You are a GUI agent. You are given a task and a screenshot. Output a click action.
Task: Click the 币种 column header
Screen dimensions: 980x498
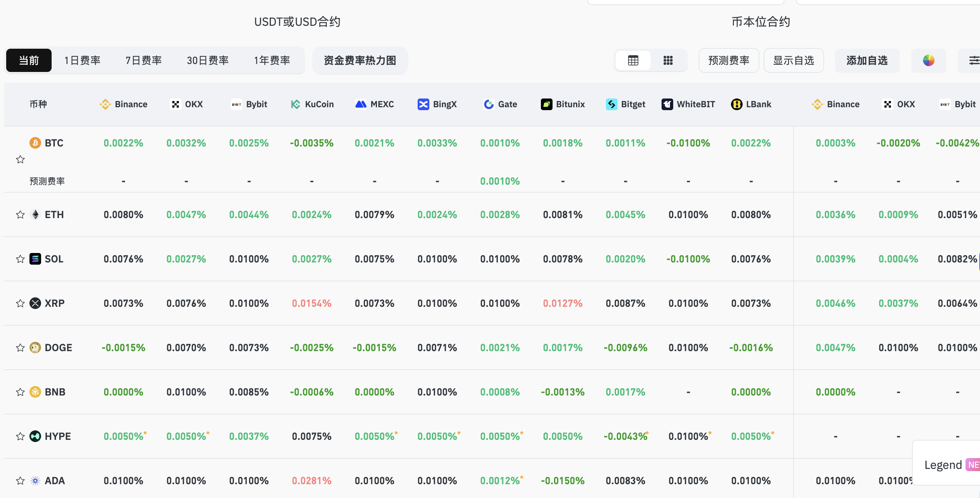(38, 104)
